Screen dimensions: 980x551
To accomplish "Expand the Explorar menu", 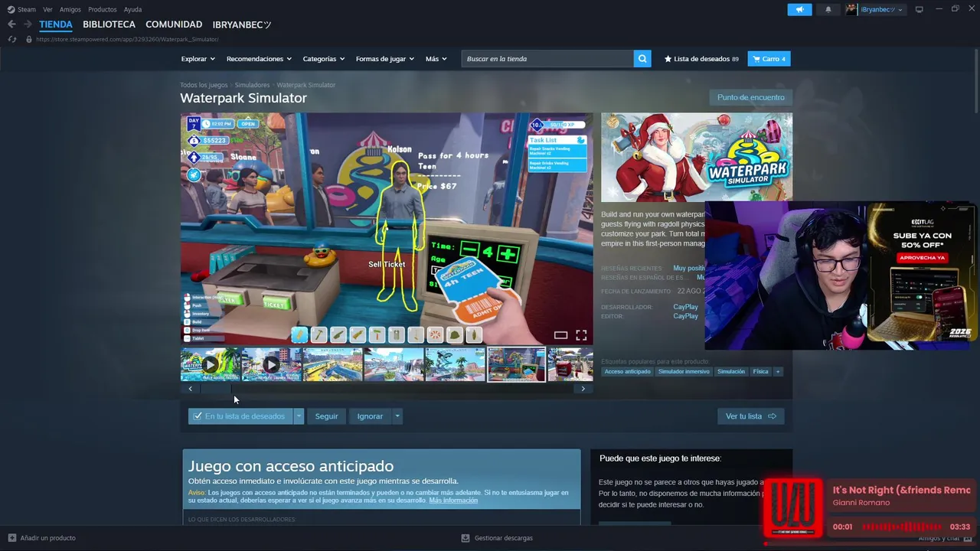I will pos(198,59).
